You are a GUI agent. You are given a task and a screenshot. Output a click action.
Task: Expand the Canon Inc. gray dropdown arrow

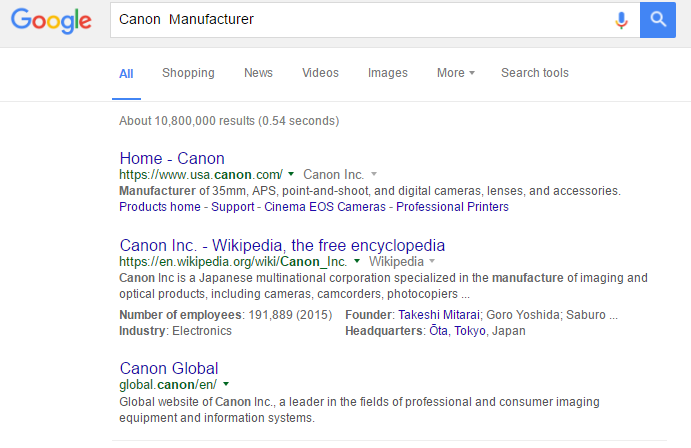(374, 174)
